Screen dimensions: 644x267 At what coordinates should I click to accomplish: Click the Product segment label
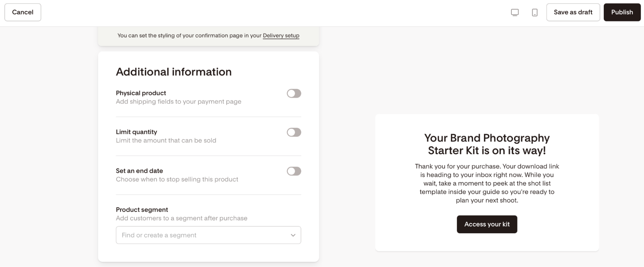tap(142, 210)
